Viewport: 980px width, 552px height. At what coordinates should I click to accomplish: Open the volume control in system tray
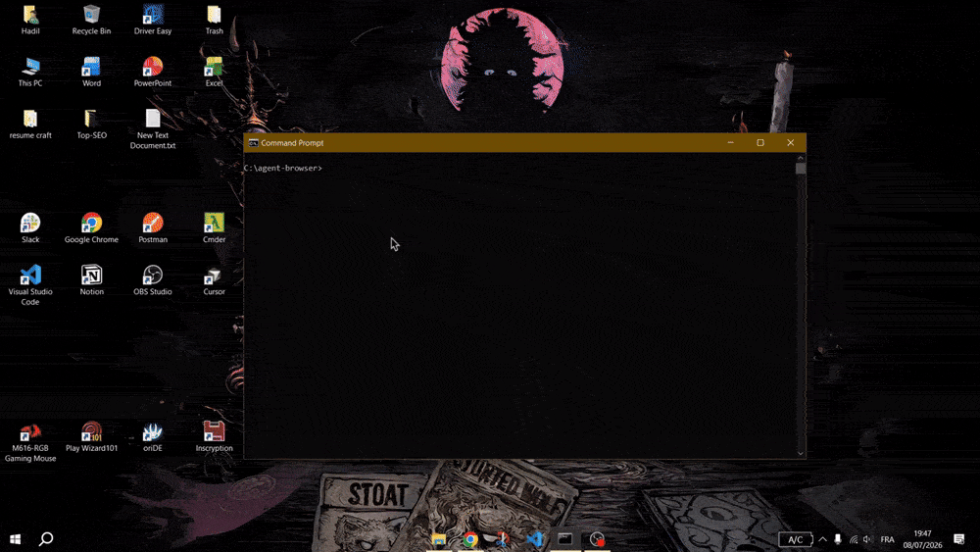point(867,539)
